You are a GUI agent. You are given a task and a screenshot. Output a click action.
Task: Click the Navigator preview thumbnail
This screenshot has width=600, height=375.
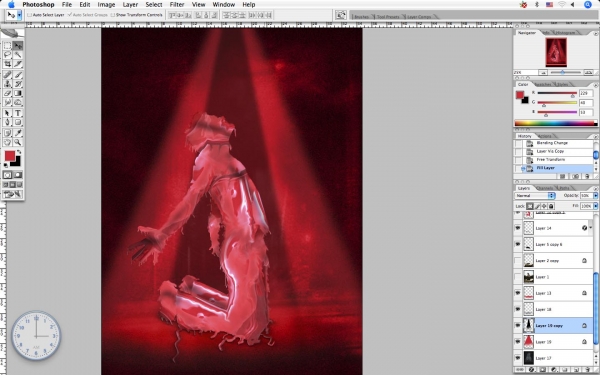[x=556, y=52]
